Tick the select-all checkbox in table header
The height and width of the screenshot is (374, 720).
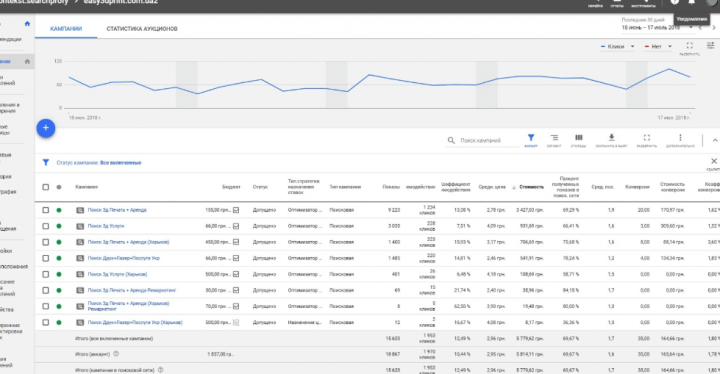coord(45,187)
